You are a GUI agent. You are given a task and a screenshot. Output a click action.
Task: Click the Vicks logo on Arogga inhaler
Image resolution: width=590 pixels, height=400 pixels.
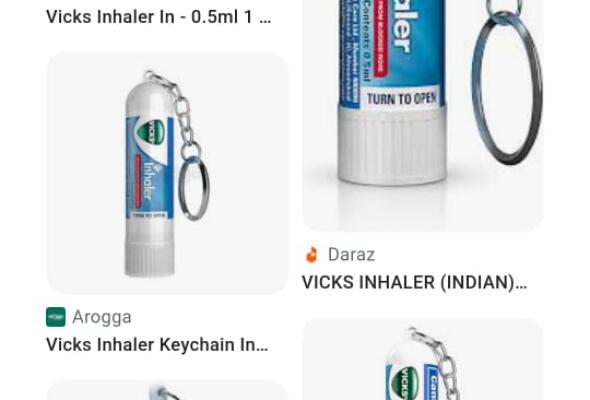(150, 132)
